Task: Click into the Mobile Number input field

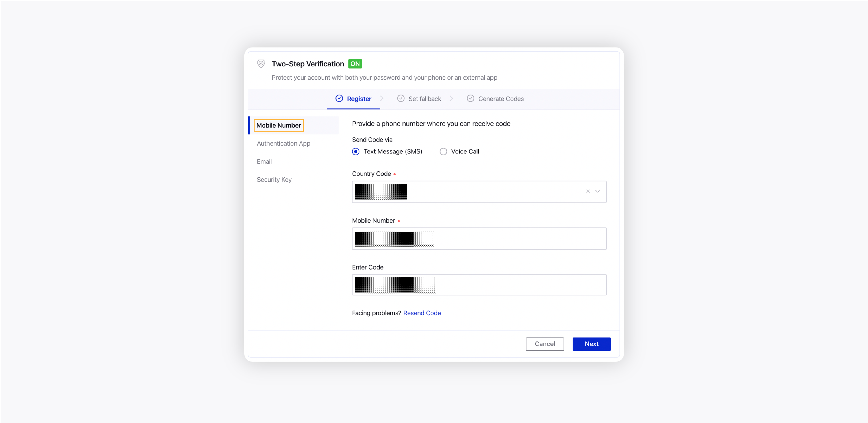Action: [479, 238]
